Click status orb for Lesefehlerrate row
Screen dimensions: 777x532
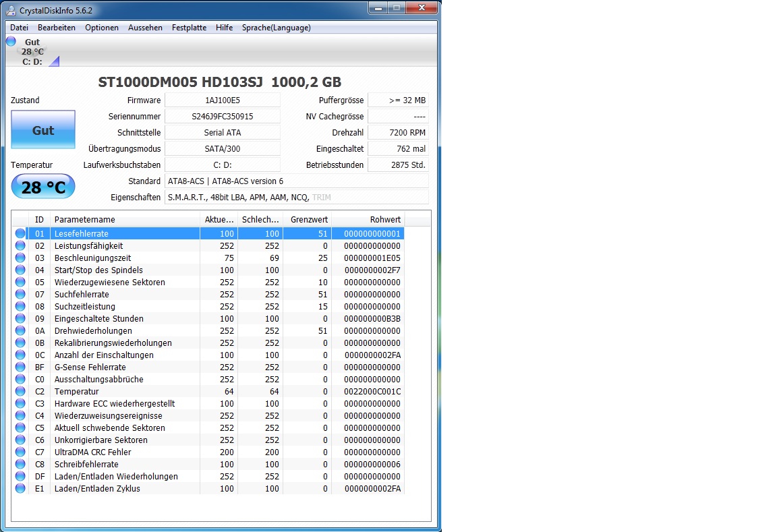tap(20, 233)
